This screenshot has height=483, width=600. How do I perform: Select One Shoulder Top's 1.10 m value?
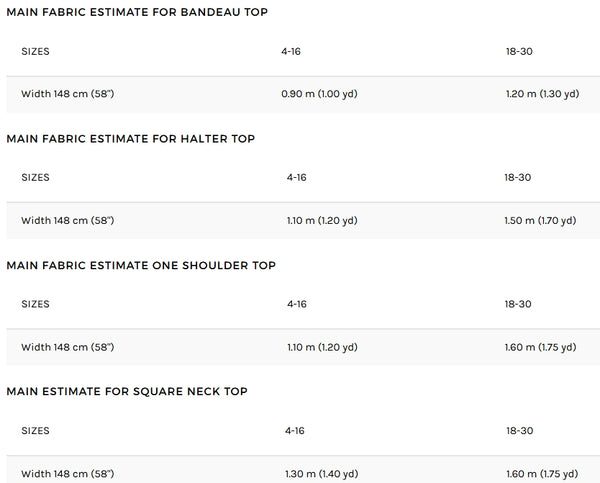(322, 347)
